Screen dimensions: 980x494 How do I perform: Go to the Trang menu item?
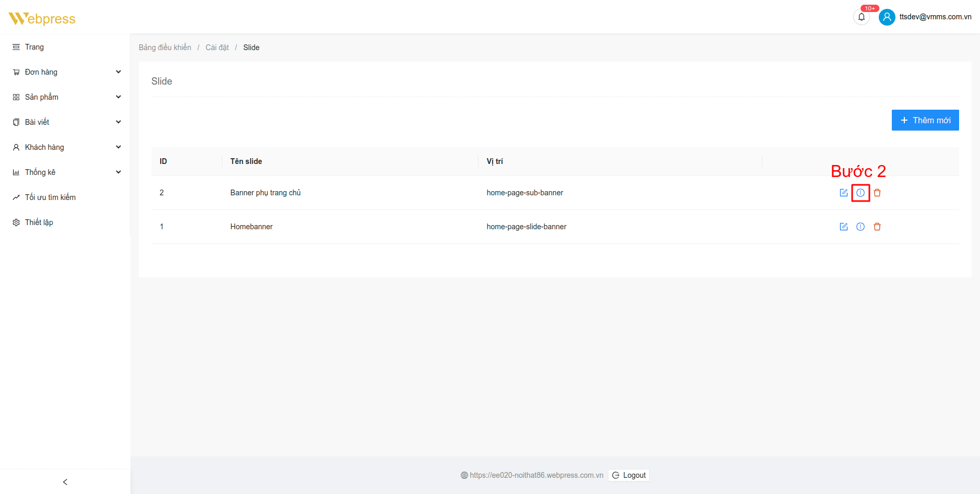(34, 47)
